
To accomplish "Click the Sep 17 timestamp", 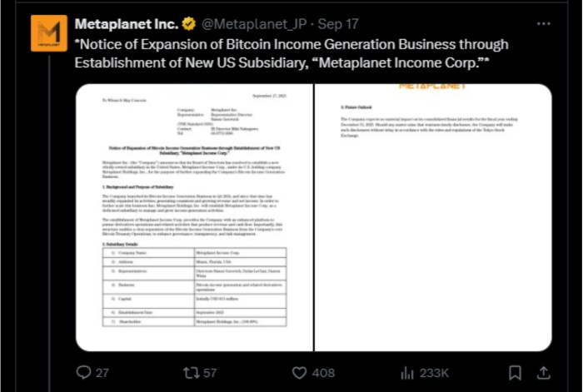I will coord(338,24).
